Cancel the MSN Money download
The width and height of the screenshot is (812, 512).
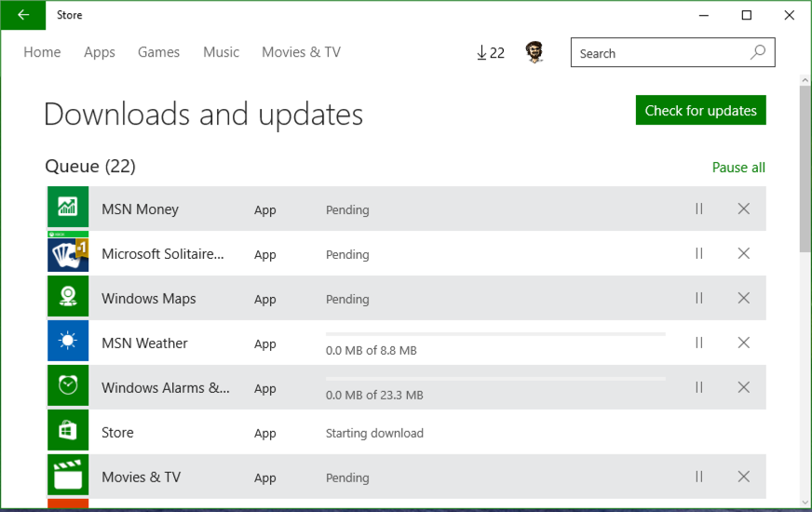click(x=744, y=209)
